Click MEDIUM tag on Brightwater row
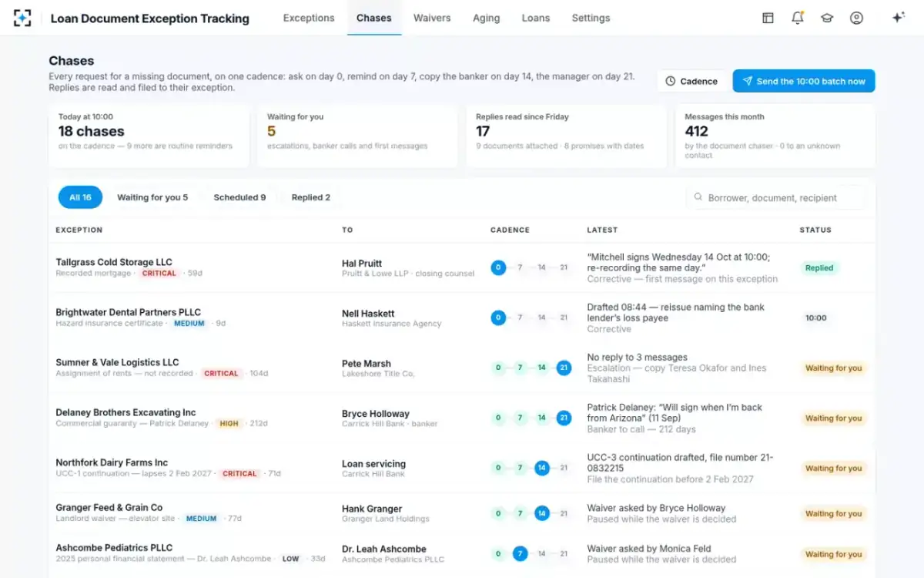This screenshot has width=924, height=578. [189, 323]
